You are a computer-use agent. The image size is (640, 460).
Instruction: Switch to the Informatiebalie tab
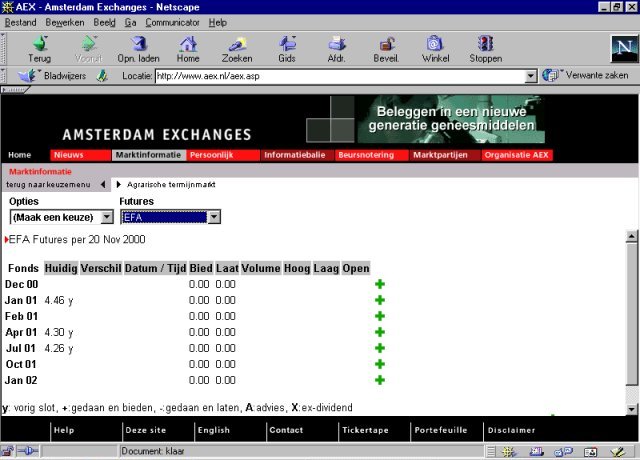298,155
